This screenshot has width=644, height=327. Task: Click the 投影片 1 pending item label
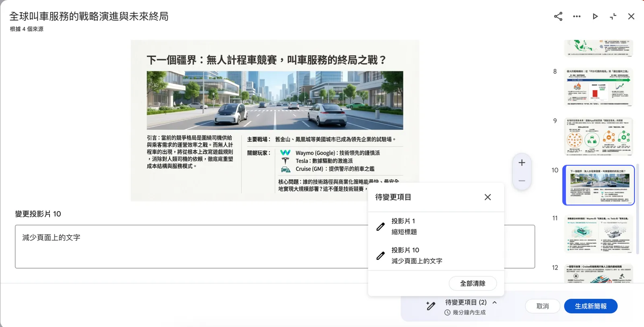pos(403,221)
